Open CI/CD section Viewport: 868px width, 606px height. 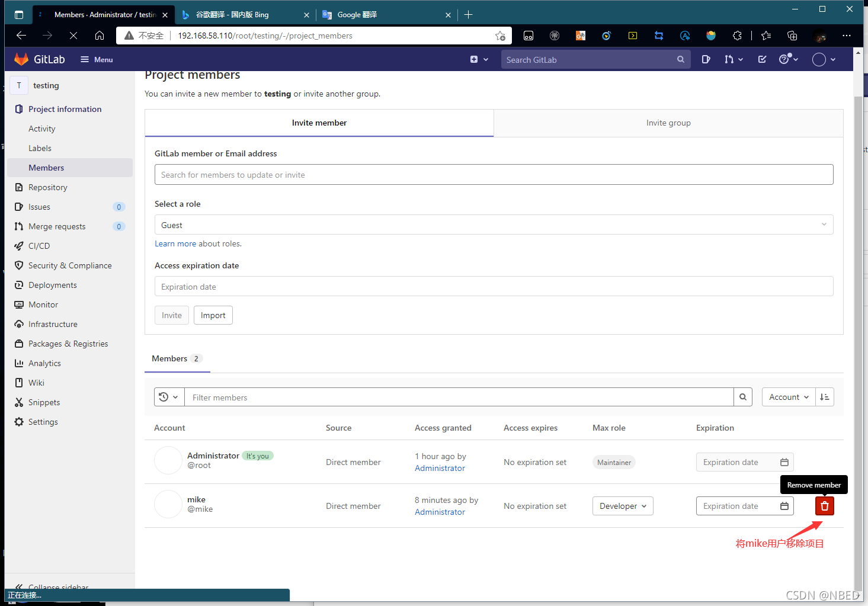39,246
